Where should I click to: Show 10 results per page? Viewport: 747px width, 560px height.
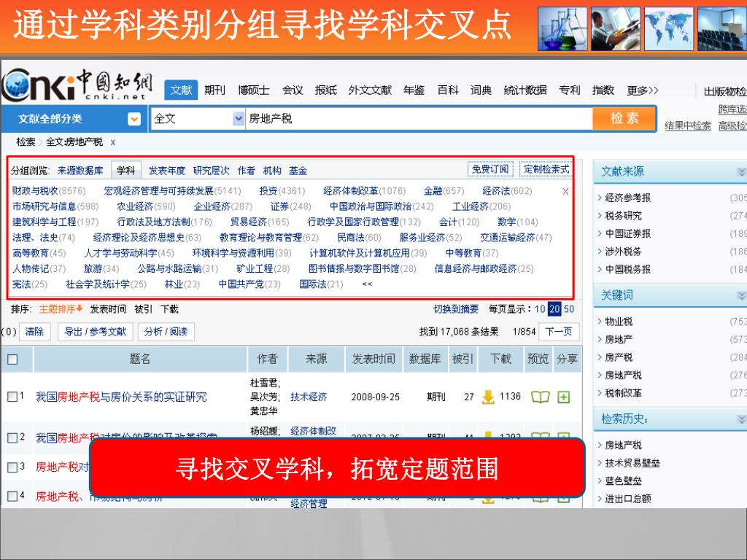[540, 309]
